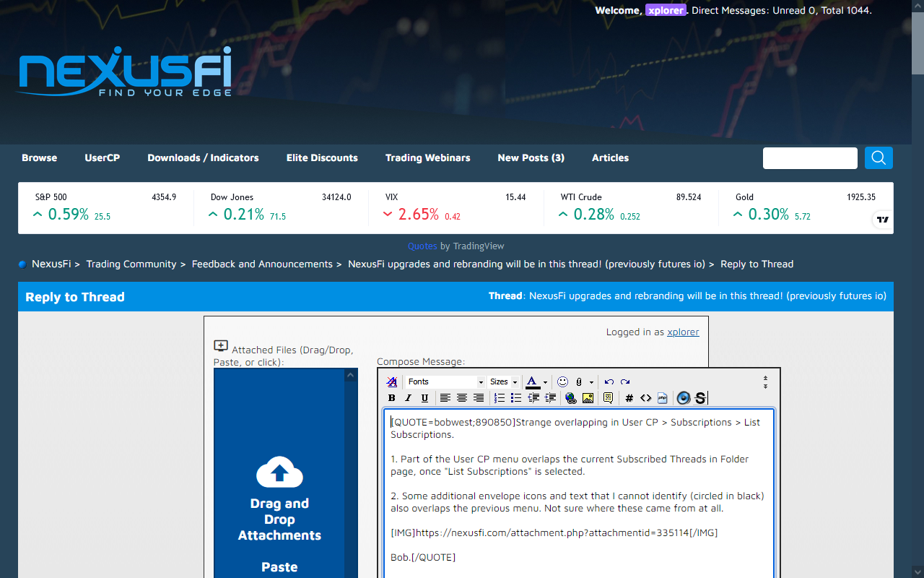This screenshot has width=924, height=578.
Task: Open the Fonts dropdown
Action: (x=445, y=382)
